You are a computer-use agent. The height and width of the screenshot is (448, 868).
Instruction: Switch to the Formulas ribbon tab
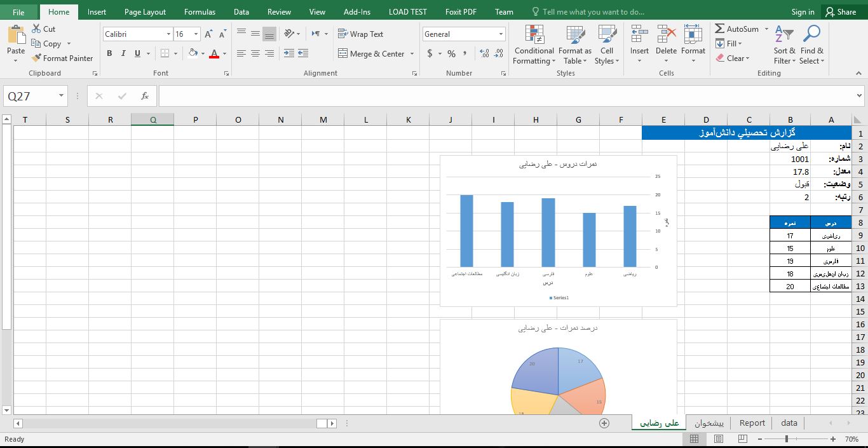pos(200,11)
